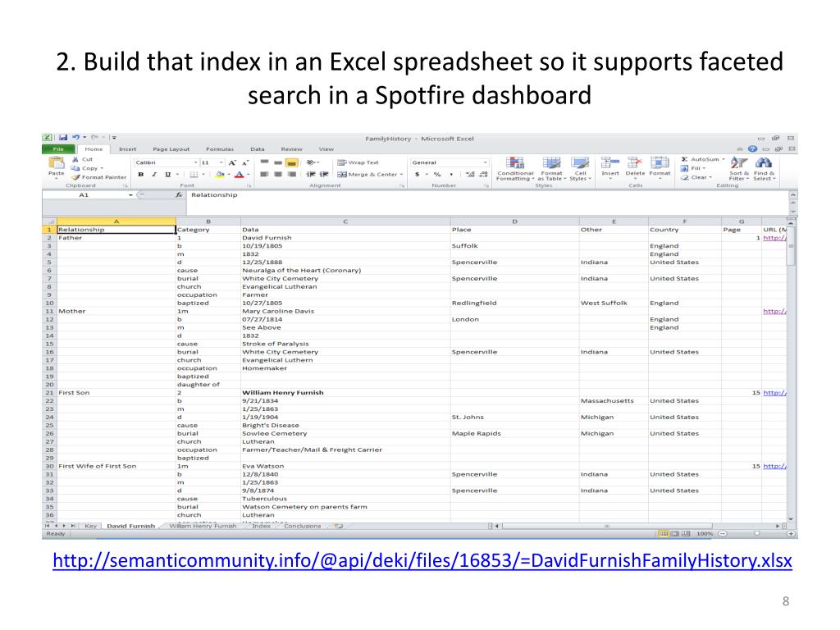Click the horizontal scrollbar at bottom
The image size is (840, 630).
pos(607,526)
